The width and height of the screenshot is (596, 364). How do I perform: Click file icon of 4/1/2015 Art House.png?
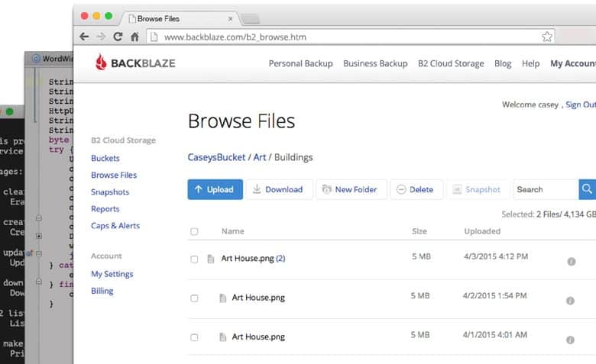point(223,337)
